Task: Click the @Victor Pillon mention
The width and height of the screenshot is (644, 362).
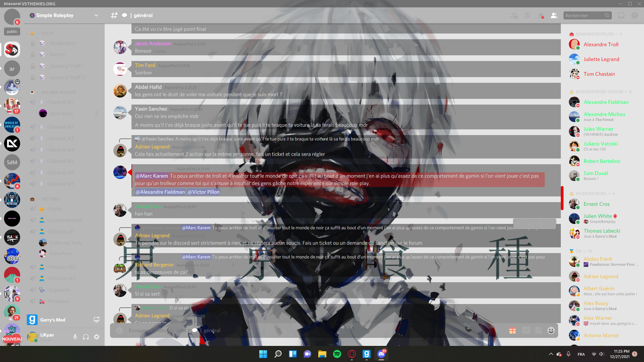Action: tap(203, 192)
